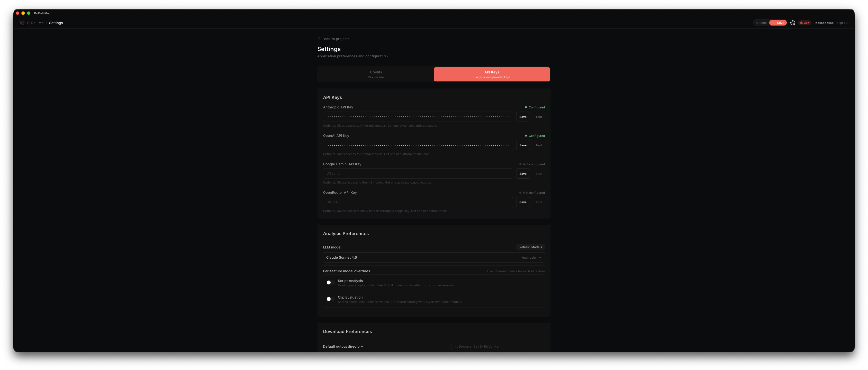Image resolution: width=868 pixels, height=370 pixels.
Task: Click the Analysis Preferences heading
Action: click(346, 234)
